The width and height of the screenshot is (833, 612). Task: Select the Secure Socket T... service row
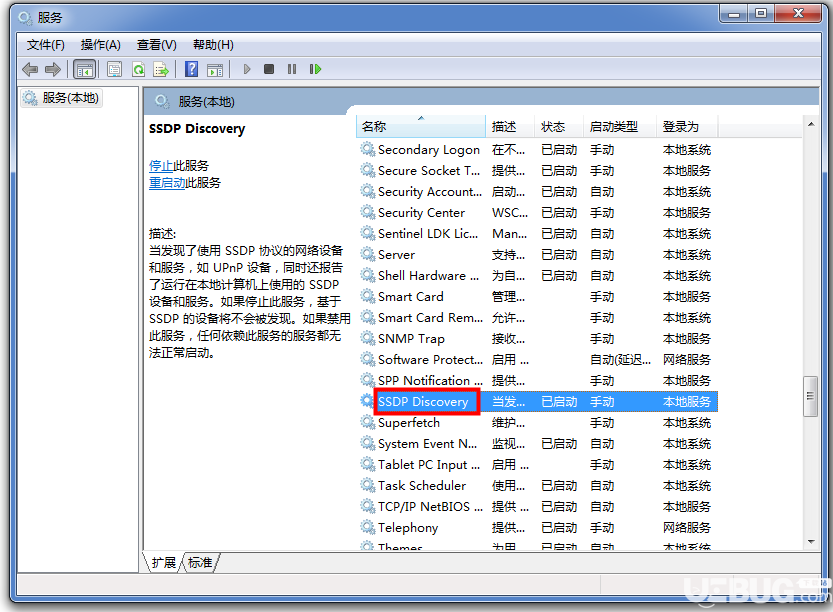tap(537, 171)
